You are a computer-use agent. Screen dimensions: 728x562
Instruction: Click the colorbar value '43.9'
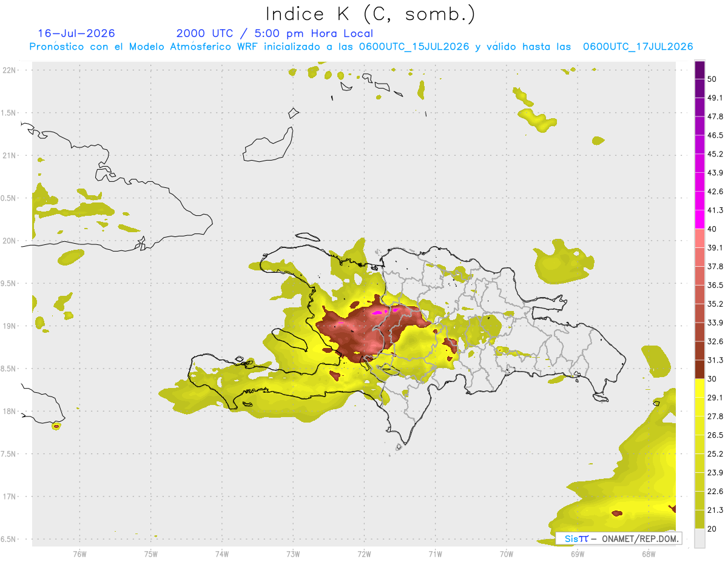(x=716, y=173)
